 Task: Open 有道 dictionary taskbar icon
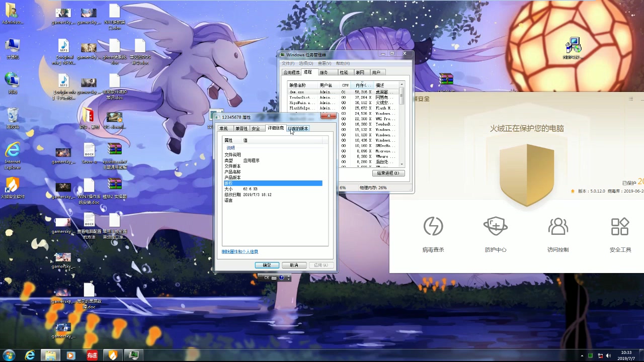click(92, 355)
